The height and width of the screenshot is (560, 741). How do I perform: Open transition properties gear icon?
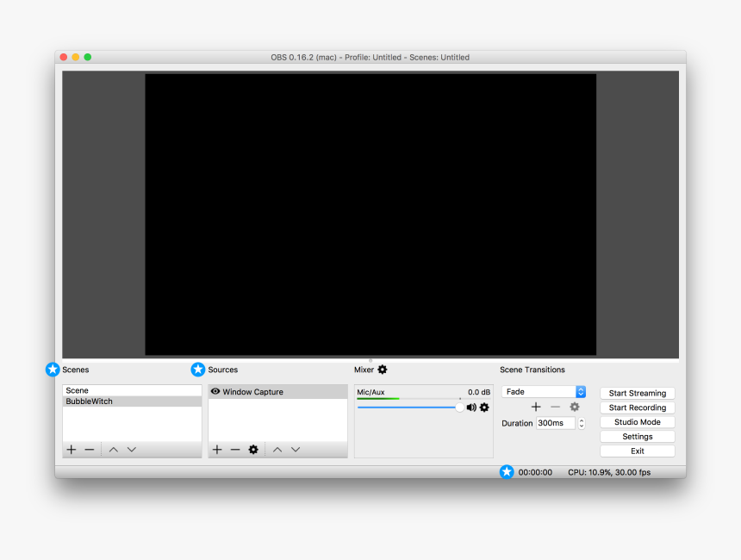(x=574, y=407)
